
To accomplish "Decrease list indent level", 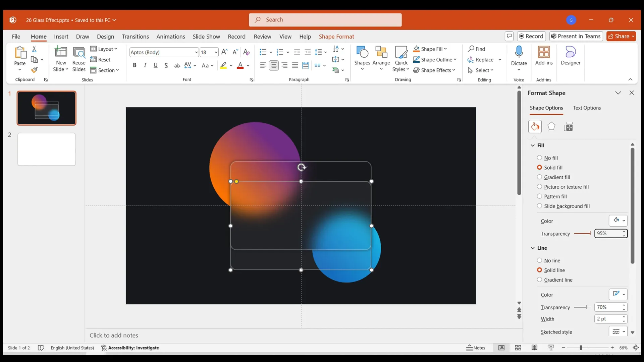I will coord(297,52).
